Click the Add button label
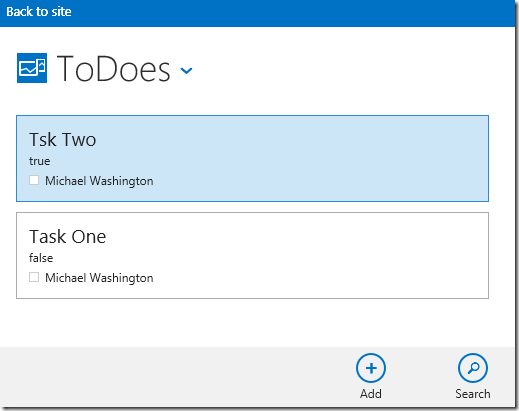Viewport: 519px width, 411px height. pyautogui.click(x=371, y=394)
